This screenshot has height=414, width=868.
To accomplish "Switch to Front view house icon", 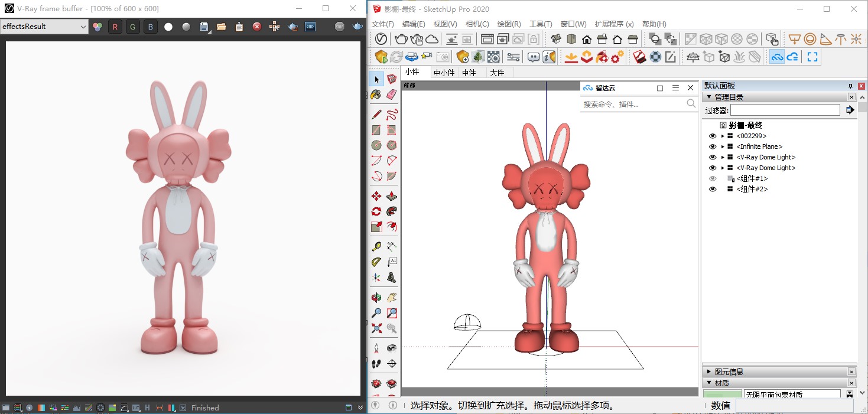I will click(x=587, y=39).
